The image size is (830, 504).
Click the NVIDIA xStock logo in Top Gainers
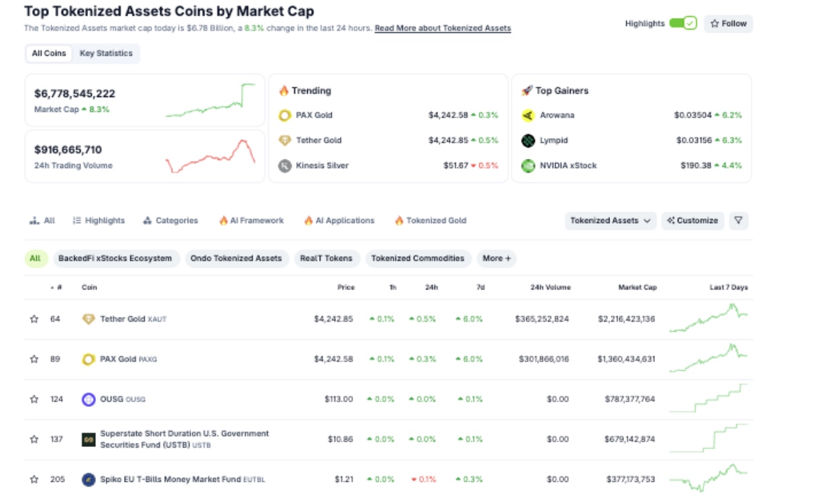tap(530, 164)
